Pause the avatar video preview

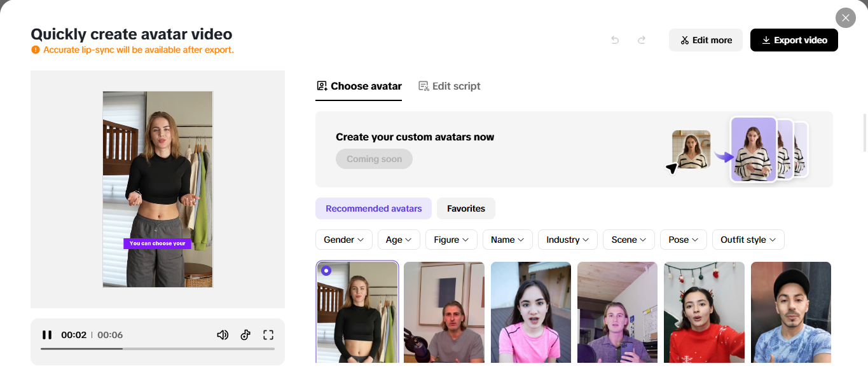[x=47, y=334]
